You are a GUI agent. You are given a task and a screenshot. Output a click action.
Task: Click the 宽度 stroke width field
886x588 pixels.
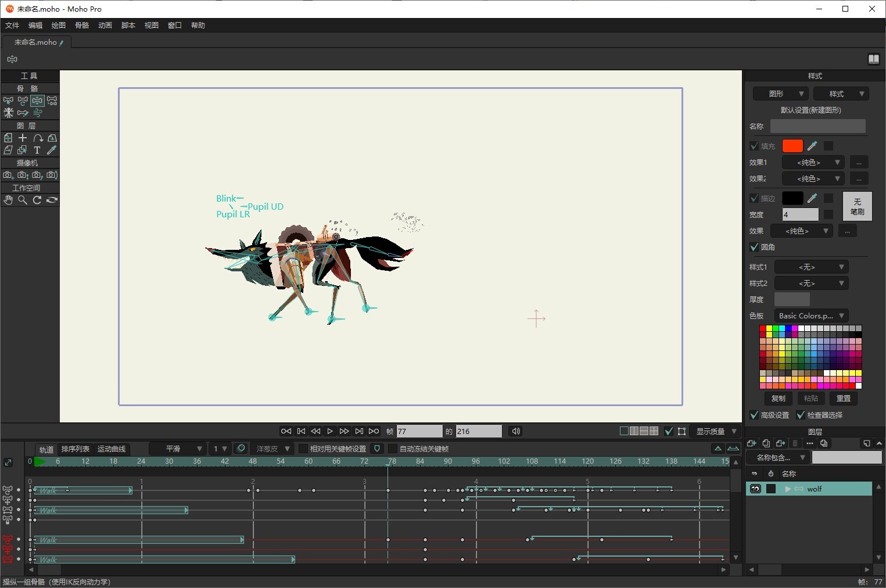click(x=801, y=214)
